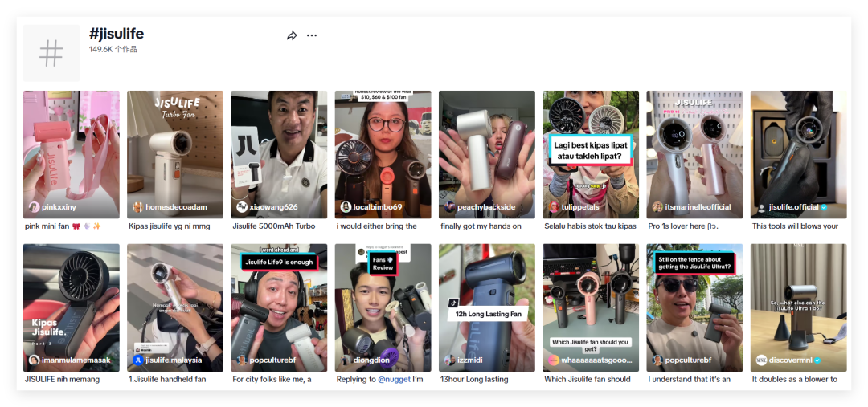Click caption '13hour Long lasting'
868x407 pixels.
coord(474,380)
